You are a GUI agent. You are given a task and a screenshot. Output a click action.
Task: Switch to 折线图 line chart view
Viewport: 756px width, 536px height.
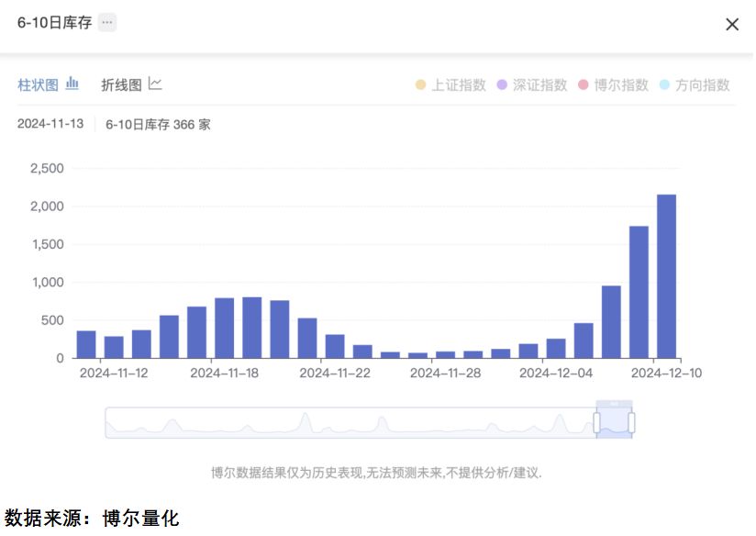pyautogui.click(x=121, y=85)
